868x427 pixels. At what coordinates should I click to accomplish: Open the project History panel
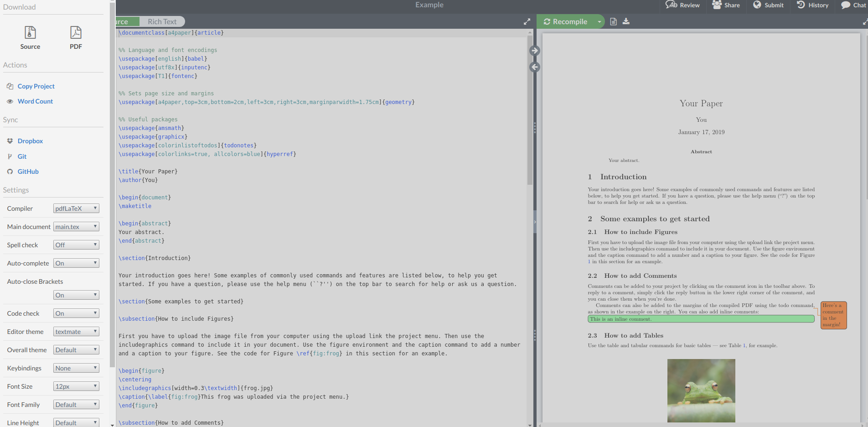click(812, 5)
